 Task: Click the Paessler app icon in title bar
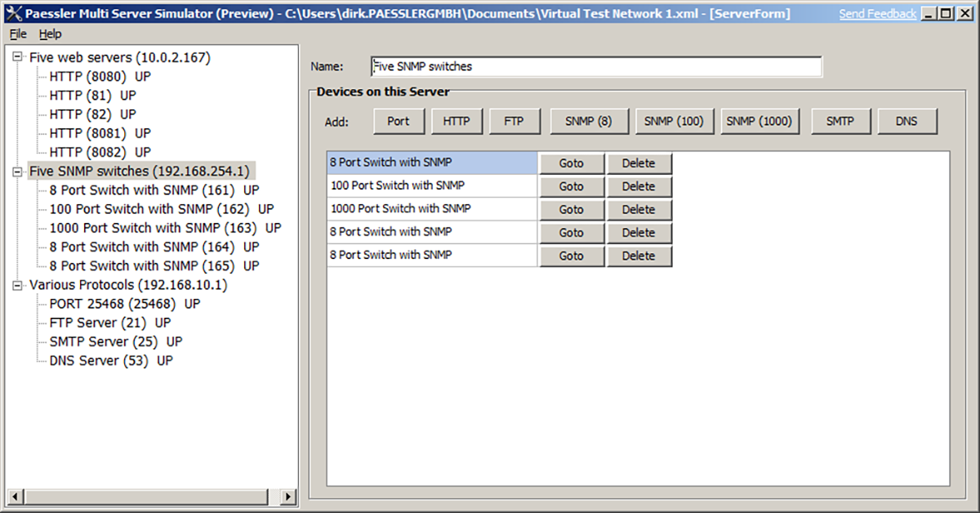click(13, 13)
